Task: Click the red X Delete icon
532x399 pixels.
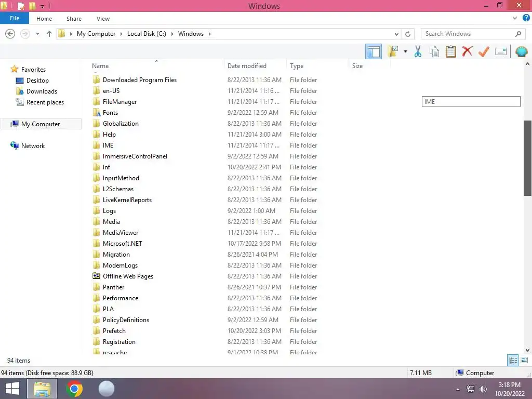Action: click(467, 51)
